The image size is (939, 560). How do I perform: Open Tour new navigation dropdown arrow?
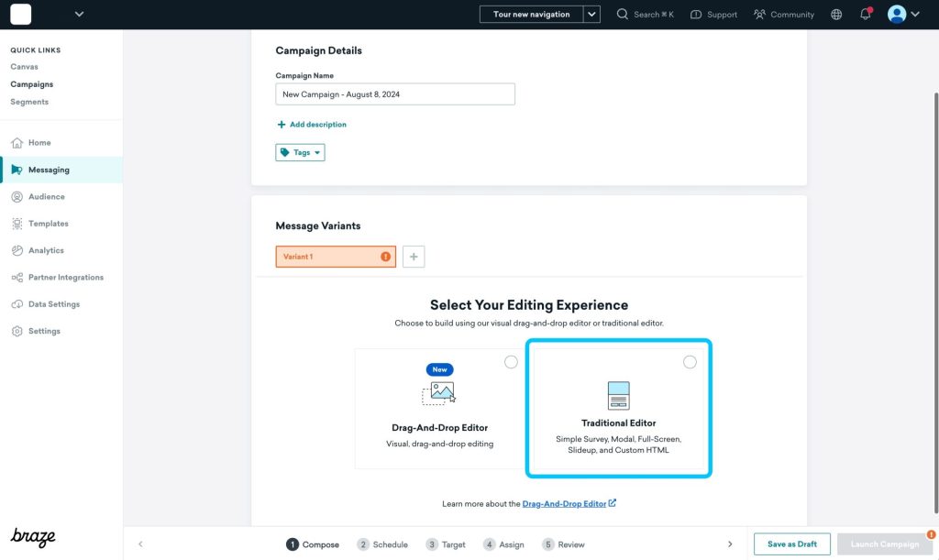point(591,15)
